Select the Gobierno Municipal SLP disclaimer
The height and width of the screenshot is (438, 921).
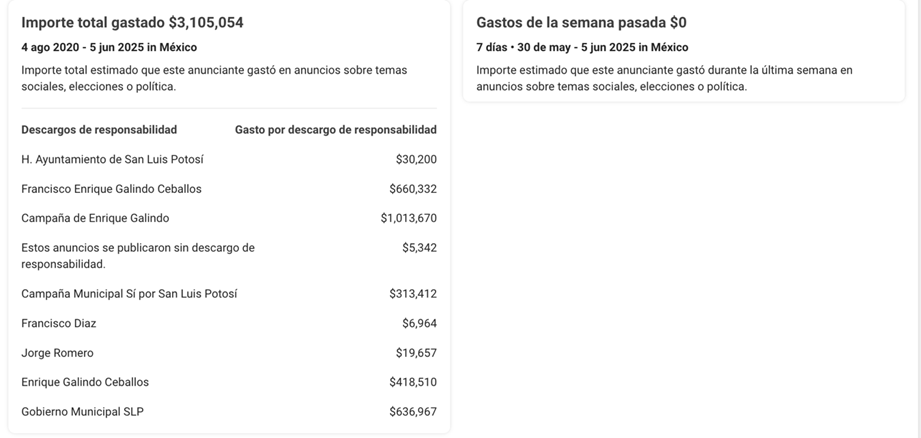pyautogui.click(x=82, y=412)
